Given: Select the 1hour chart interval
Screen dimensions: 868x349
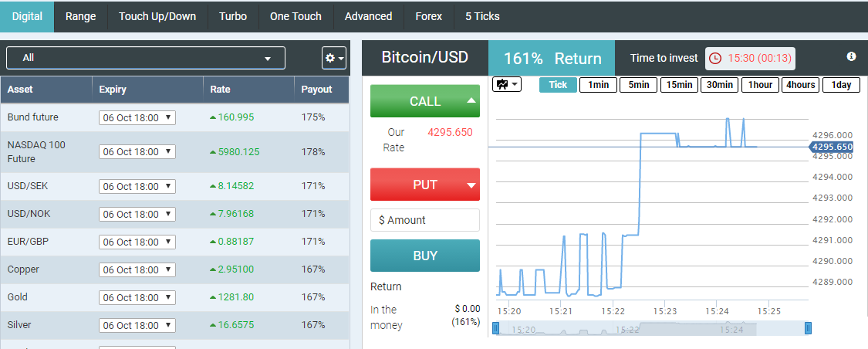Looking at the screenshot, I should point(760,85).
